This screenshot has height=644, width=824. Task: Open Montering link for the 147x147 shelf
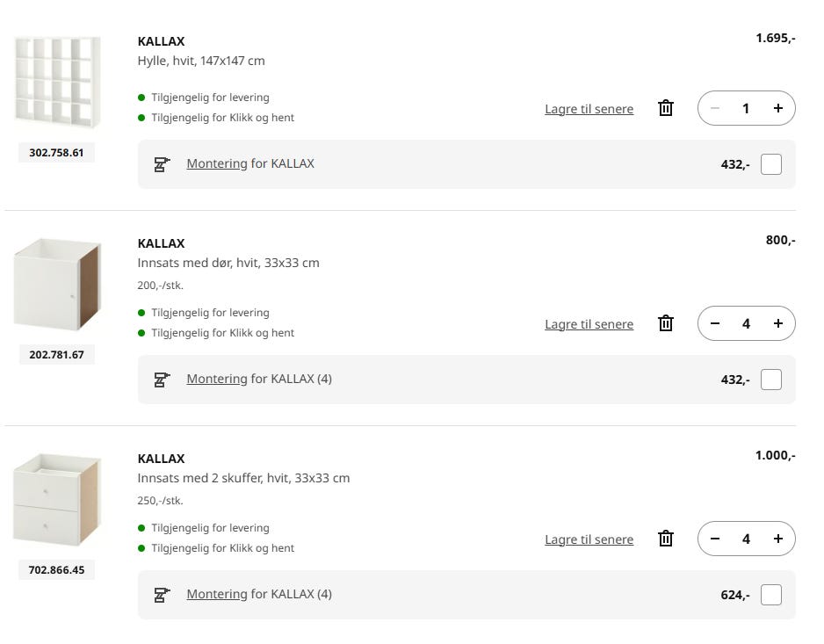(x=216, y=164)
